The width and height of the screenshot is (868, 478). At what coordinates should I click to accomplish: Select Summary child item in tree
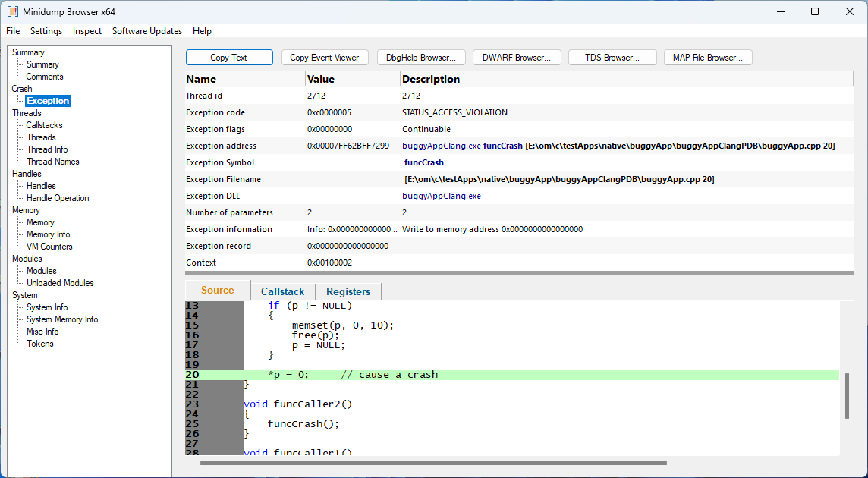pos(42,64)
